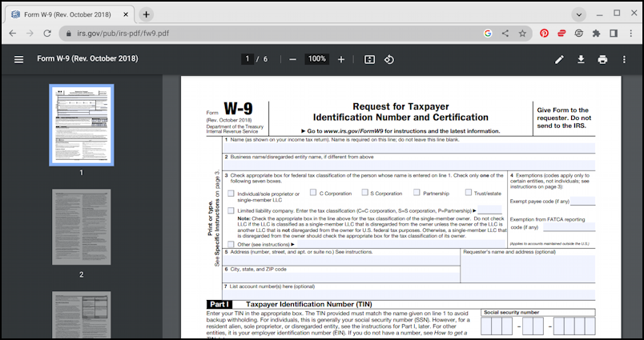This screenshot has height=340, width=644.
Task: Toggle the PDF sidebar hamburger menu
Action: 19,59
